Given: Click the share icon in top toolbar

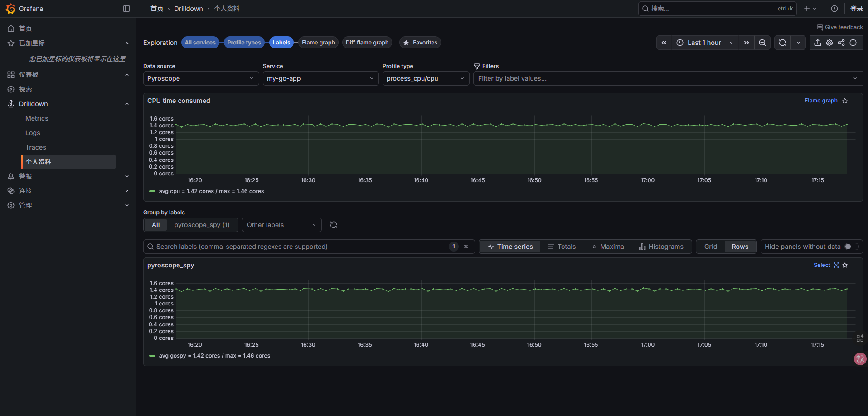Looking at the screenshot, I should coord(841,43).
